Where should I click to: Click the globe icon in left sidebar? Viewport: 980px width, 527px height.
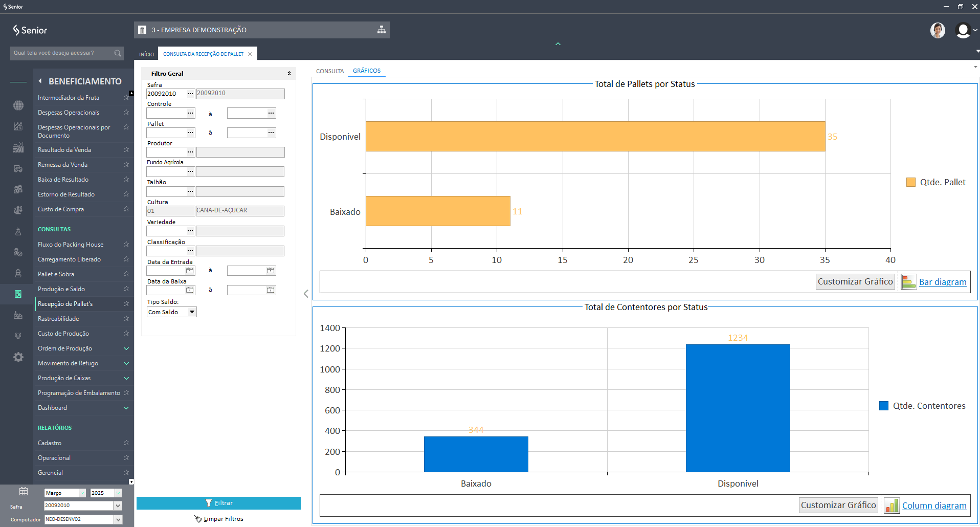tap(18, 105)
